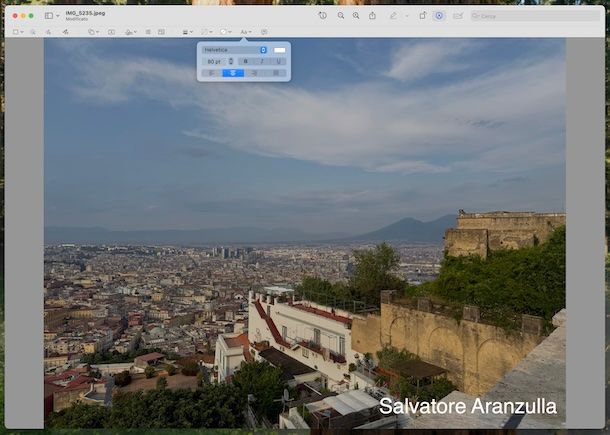Click the IMG_5235.jpeg title
Screen dimensions: 610x435
tap(85, 13)
